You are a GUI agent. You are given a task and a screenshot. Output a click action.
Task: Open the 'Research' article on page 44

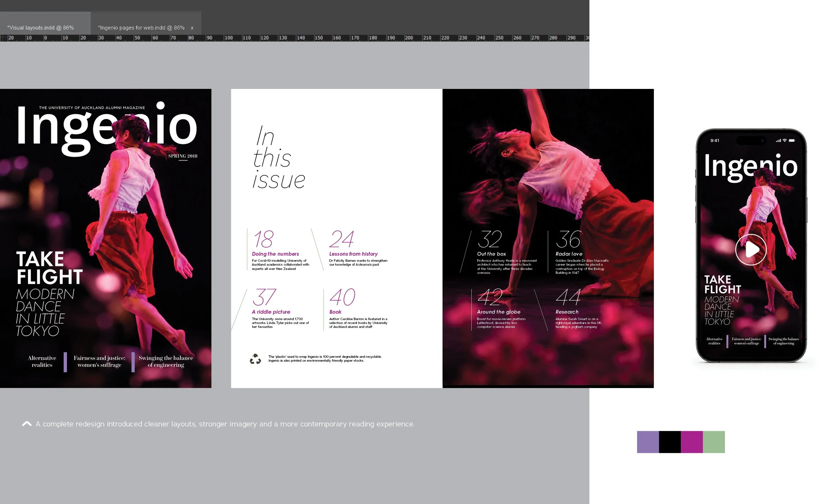point(567,312)
